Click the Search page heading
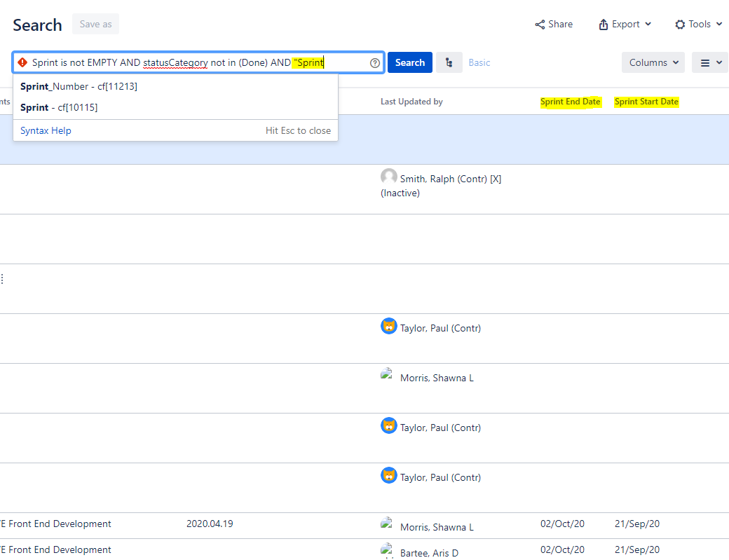This screenshot has width=729, height=560. [x=37, y=25]
